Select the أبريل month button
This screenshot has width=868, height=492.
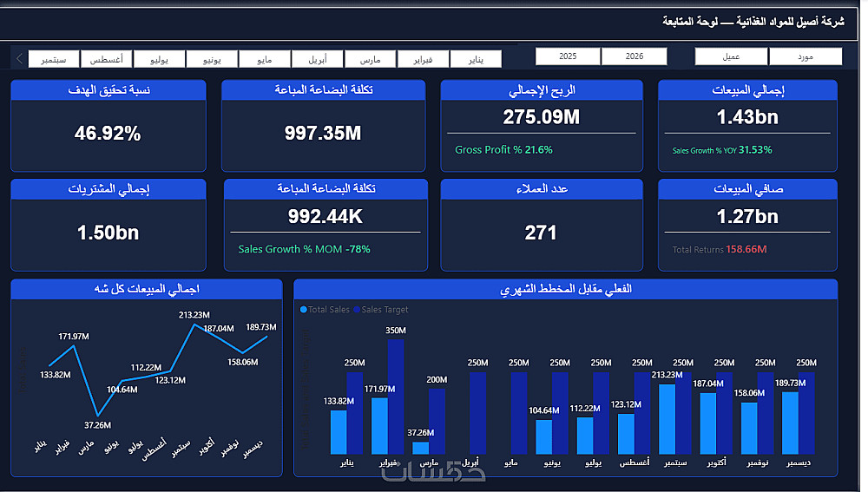(x=317, y=59)
